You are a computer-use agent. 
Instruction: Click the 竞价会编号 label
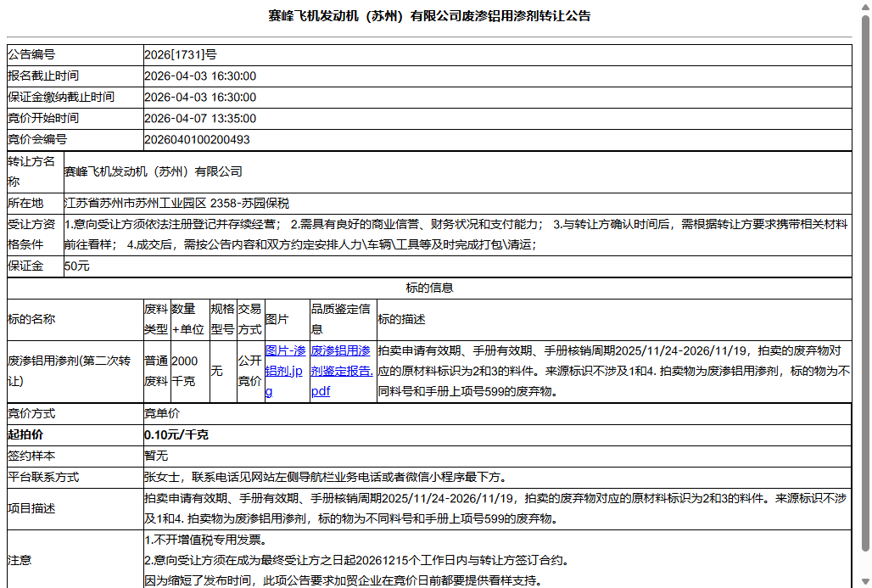[37, 139]
